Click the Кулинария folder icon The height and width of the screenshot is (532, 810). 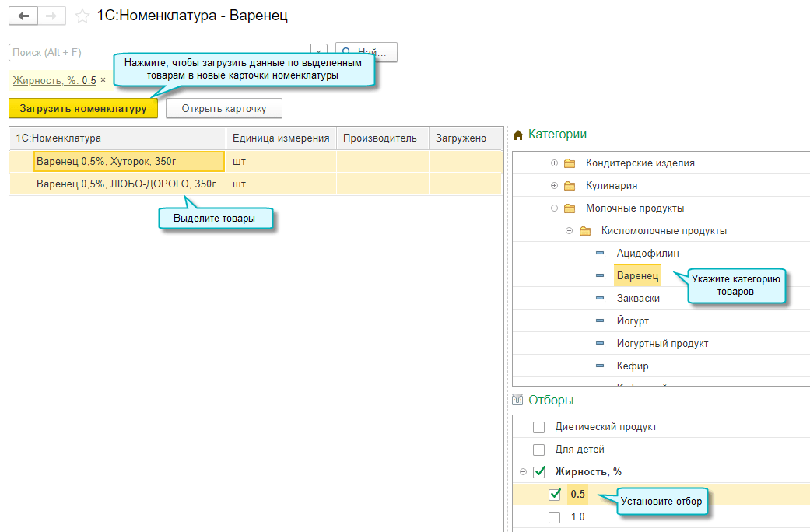[x=570, y=186]
